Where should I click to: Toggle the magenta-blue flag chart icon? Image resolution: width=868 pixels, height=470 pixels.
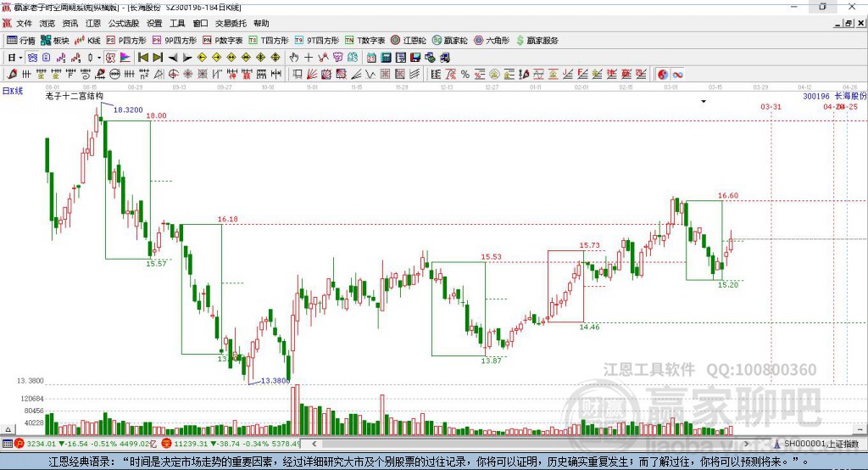[125, 58]
